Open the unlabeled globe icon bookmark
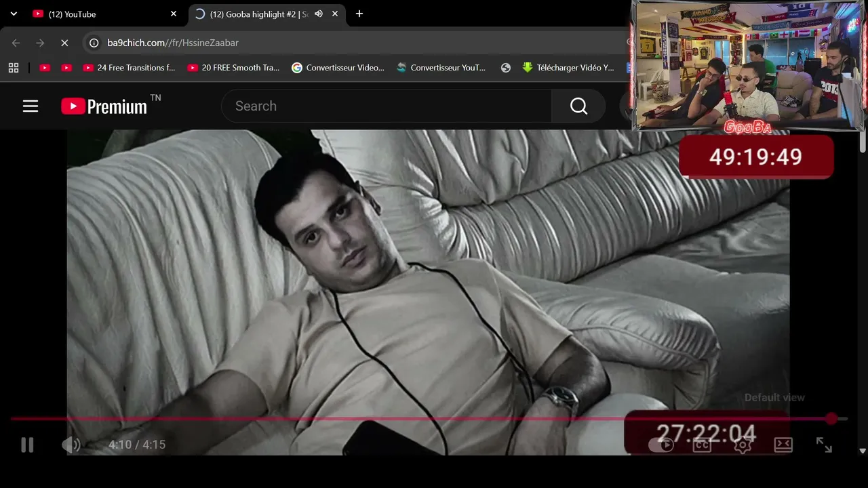868x488 pixels. 505,68
